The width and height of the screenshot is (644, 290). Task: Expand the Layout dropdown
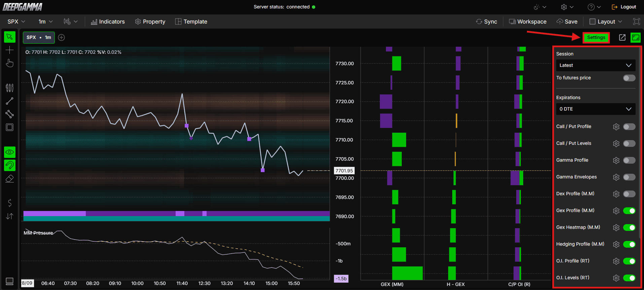pos(606,22)
